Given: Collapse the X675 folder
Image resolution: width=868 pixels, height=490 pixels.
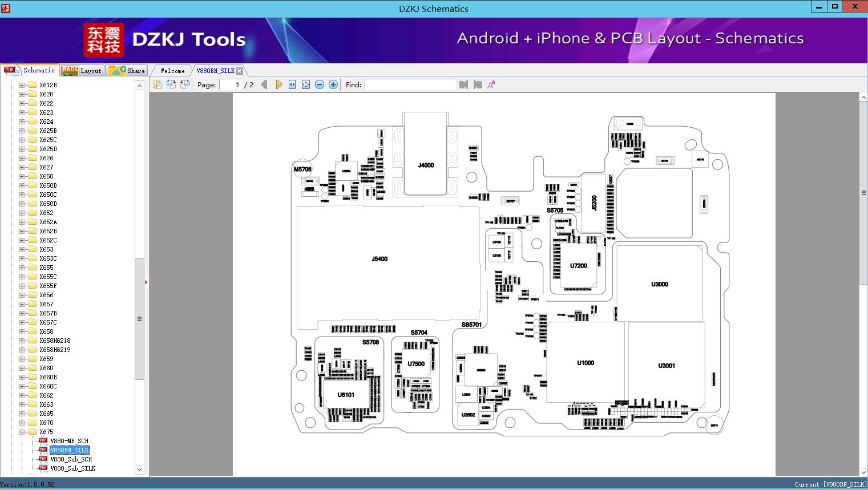Looking at the screenshot, I should 22,432.
